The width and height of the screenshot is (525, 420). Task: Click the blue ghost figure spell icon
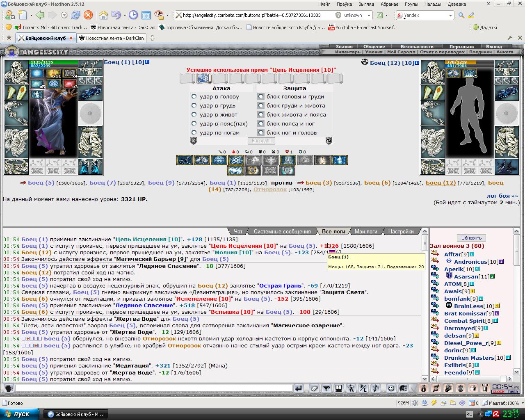pos(339,160)
